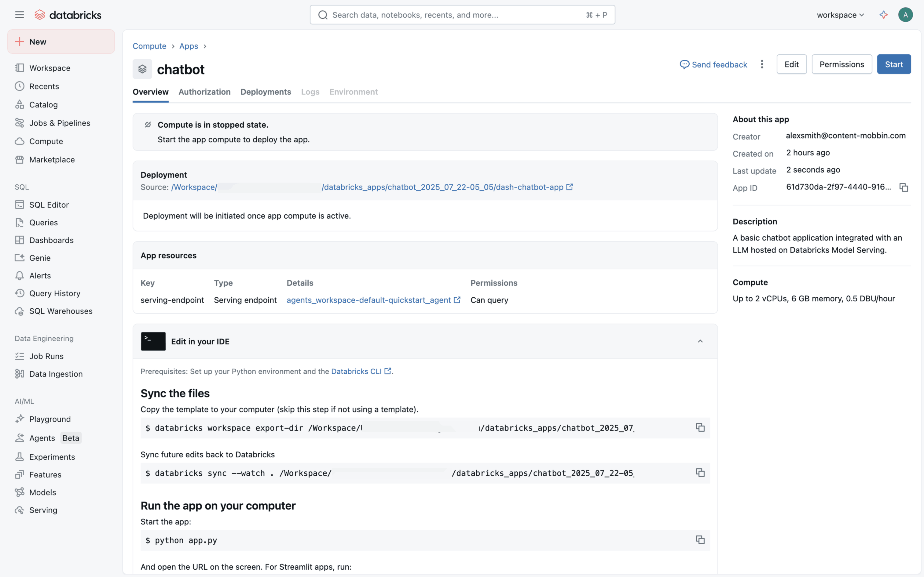This screenshot has height=577, width=924.
Task: Toggle the hamburger sidebar menu
Action: (20, 15)
